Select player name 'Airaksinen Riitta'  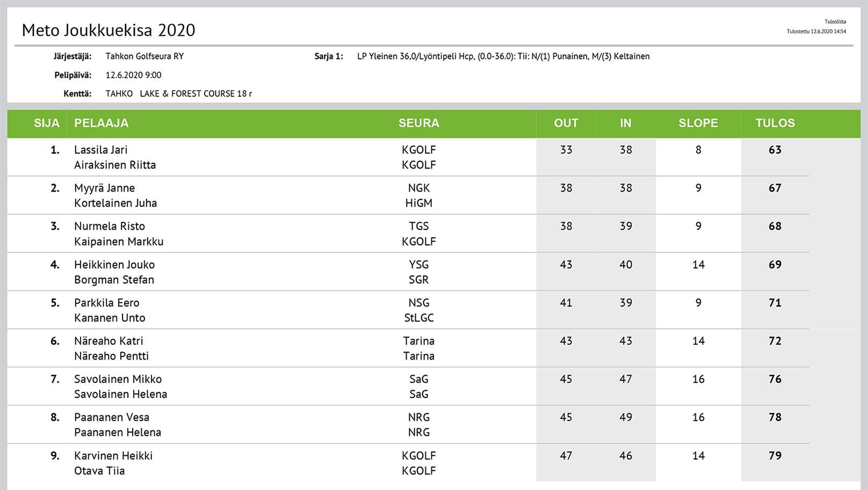(115, 165)
